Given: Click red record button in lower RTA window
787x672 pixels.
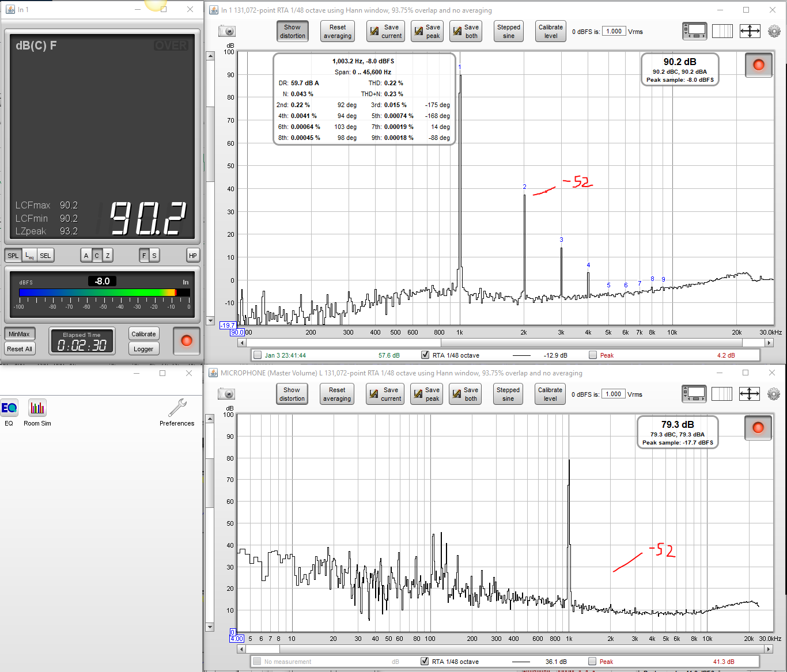Looking at the screenshot, I should (758, 427).
